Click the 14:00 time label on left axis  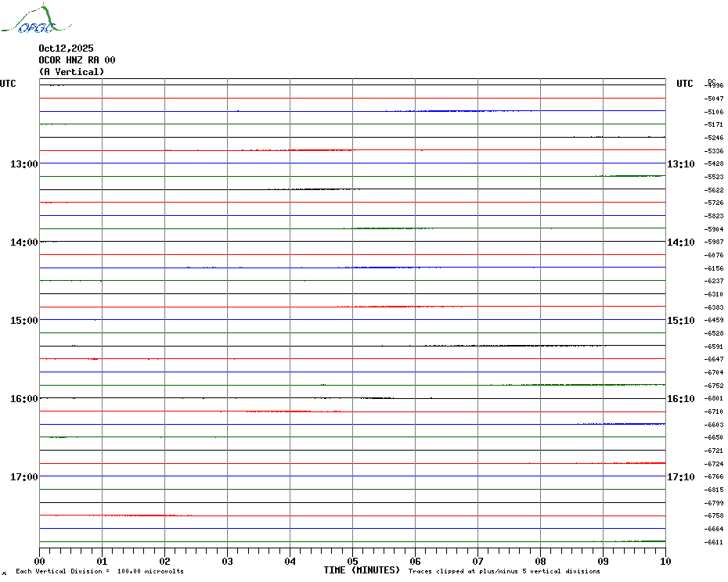click(x=23, y=242)
